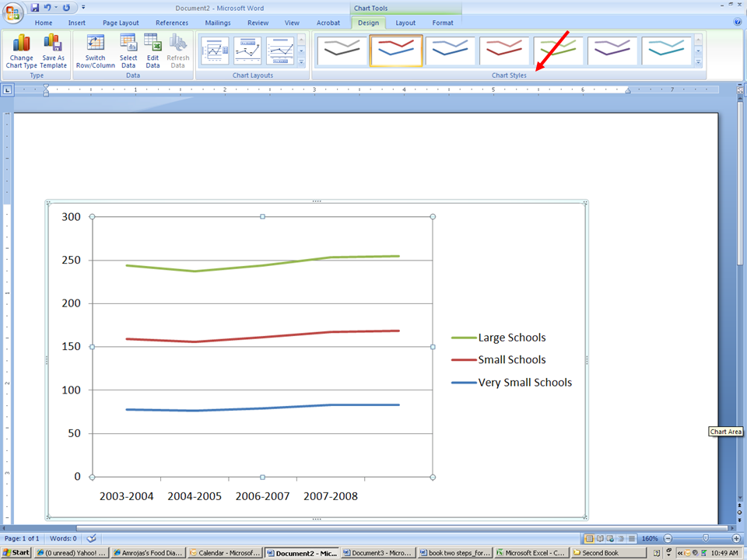Apply the red and blue chart style
Viewport: 747px width, 560px height.
coord(396,50)
